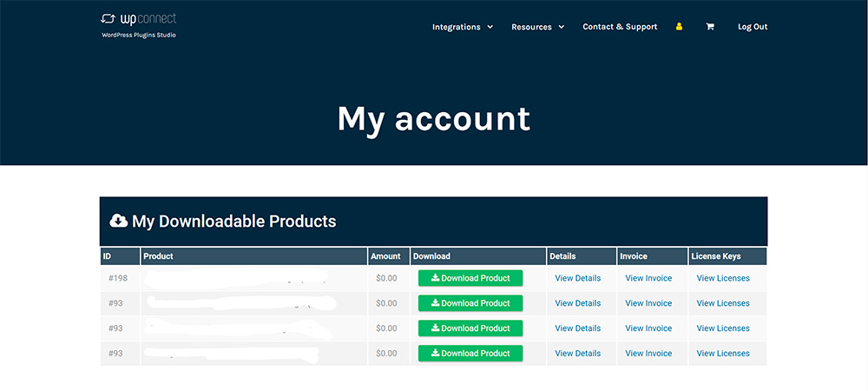Click the License Keys column header
The width and height of the screenshot is (868, 391).
pyautogui.click(x=727, y=256)
